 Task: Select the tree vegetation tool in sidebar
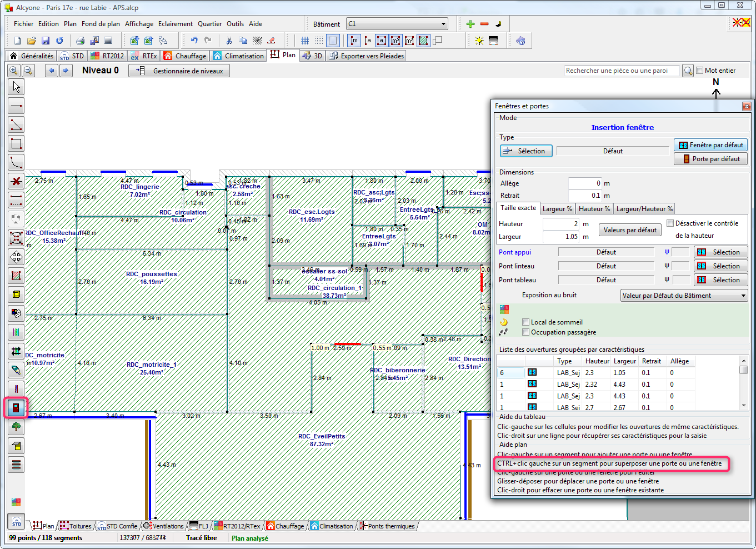(16, 427)
